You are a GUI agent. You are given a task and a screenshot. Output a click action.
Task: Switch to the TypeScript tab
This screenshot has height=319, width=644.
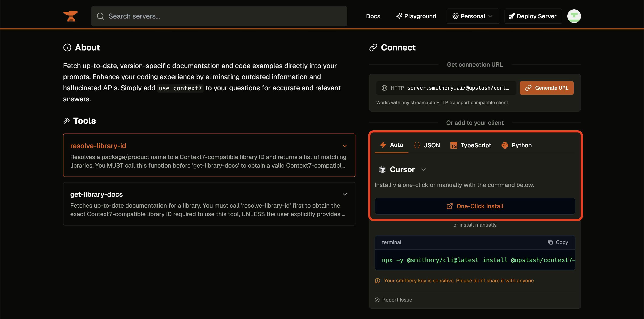[x=470, y=145]
